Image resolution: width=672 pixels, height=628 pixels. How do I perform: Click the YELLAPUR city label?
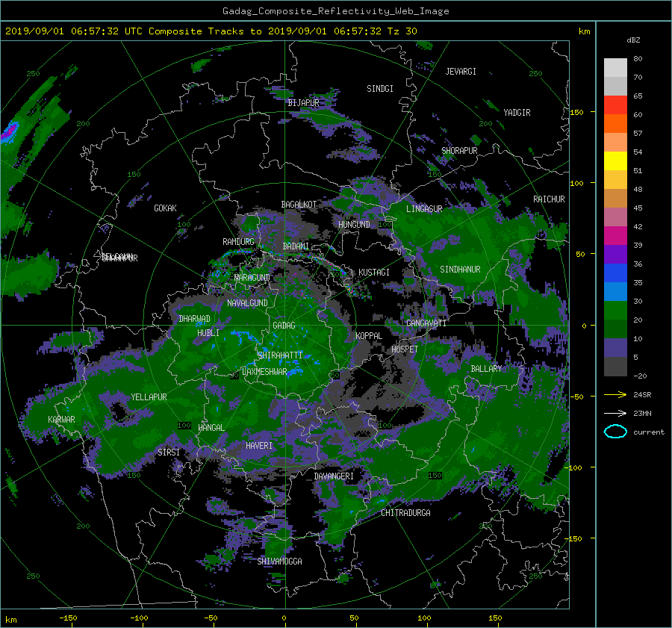pyautogui.click(x=149, y=397)
